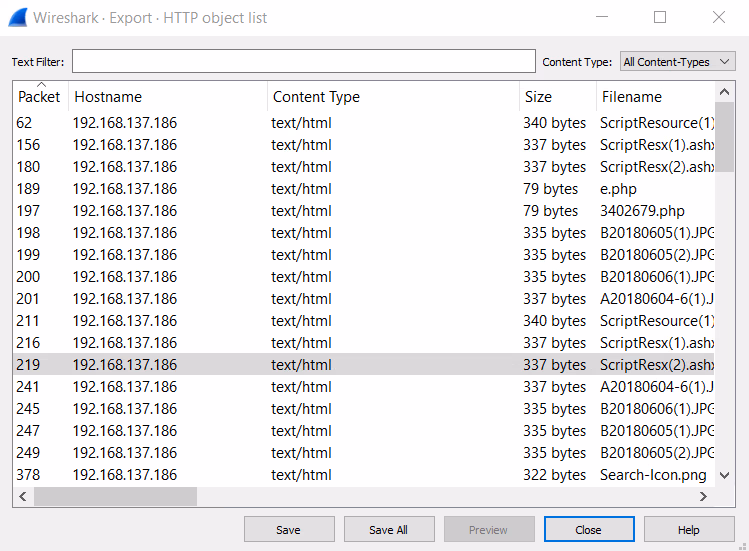Sort by the Content Type column header
This screenshot has height=551, width=749.
393,97
